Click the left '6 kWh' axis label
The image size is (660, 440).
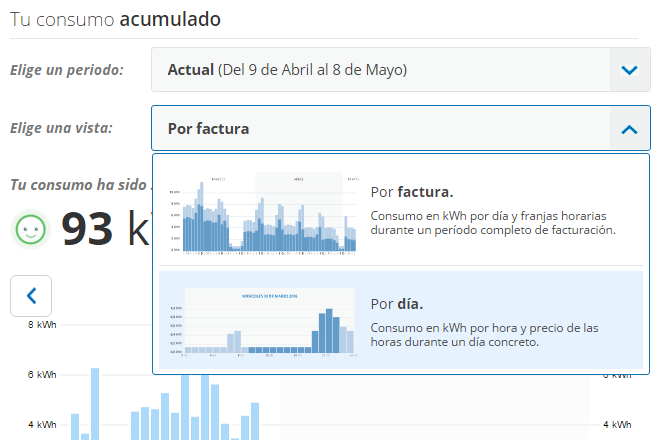(x=41, y=375)
